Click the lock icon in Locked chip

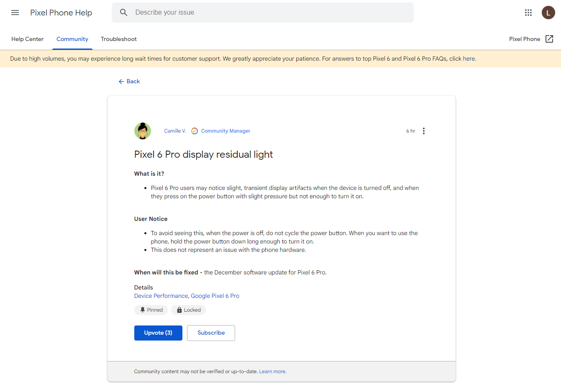click(x=179, y=310)
